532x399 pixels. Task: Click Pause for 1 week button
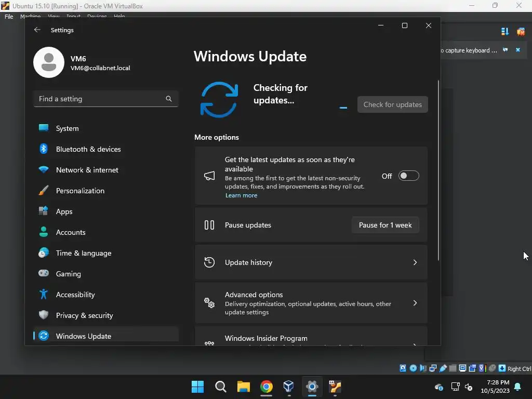click(x=385, y=225)
